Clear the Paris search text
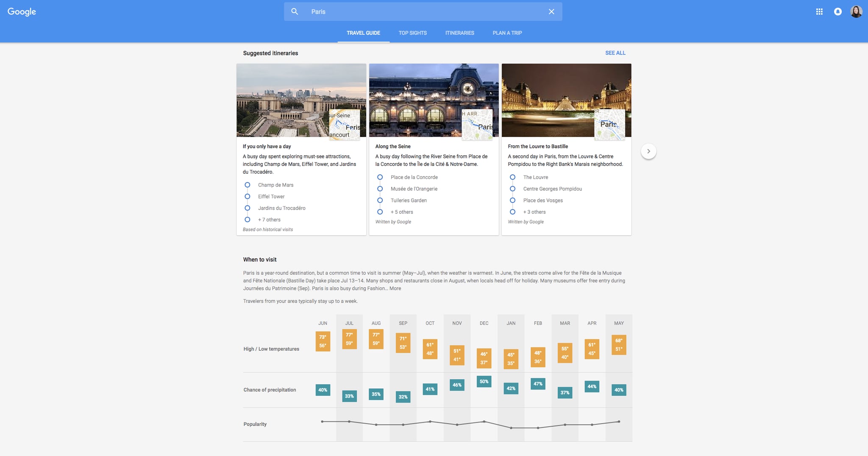The image size is (868, 456). 551,11
